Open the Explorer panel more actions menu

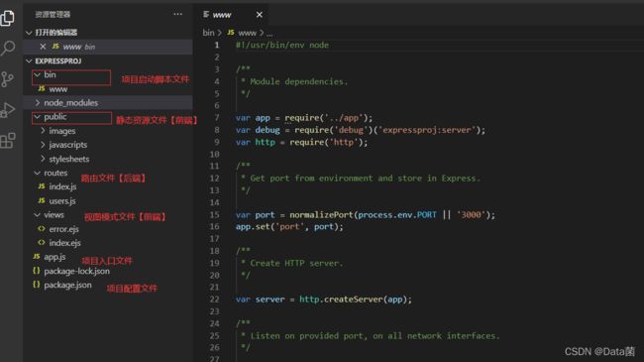(x=177, y=15)
